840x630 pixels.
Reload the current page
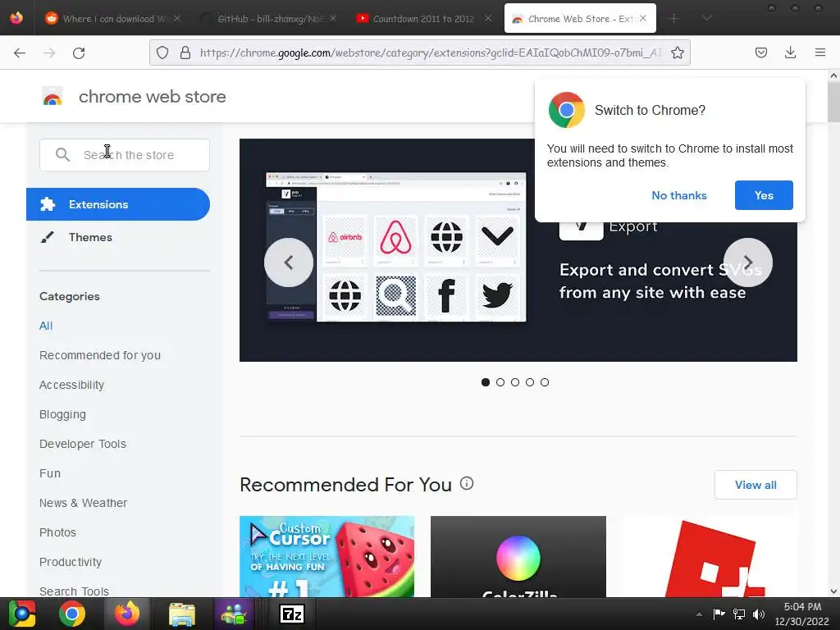tap(79, 52)
